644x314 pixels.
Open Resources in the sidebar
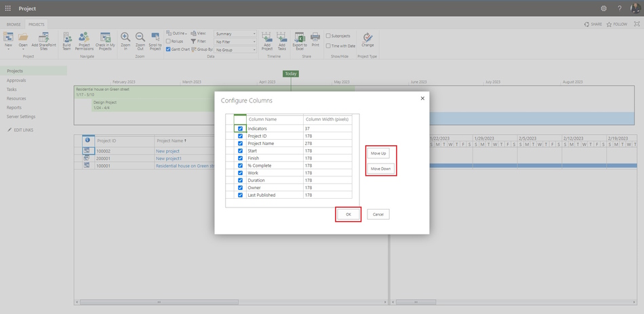coord(16,98)
